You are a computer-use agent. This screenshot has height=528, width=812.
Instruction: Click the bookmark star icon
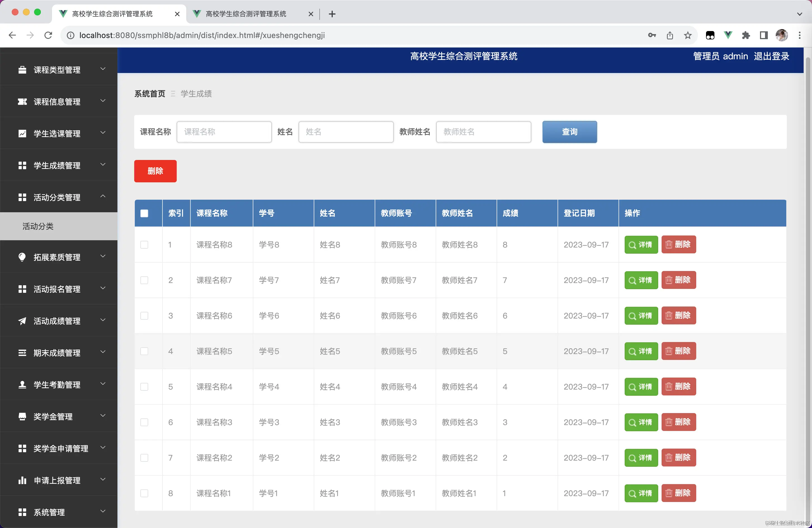[688, 35]
